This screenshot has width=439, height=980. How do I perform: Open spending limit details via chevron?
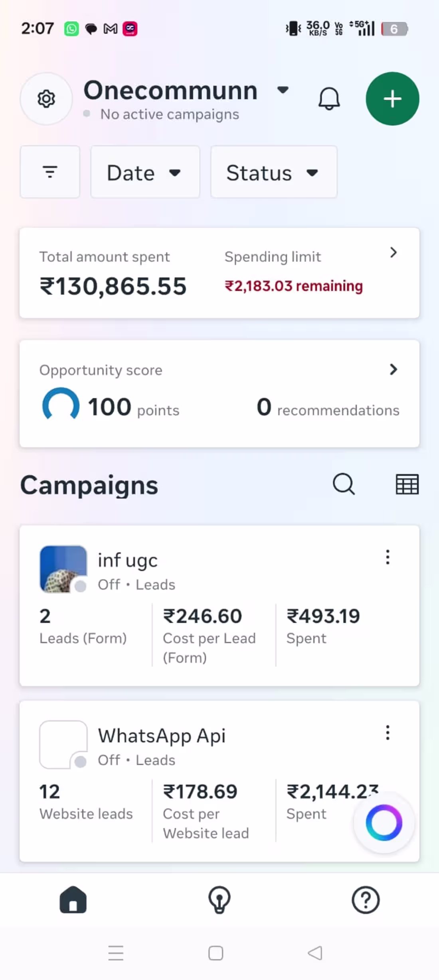tap(394, 252)
